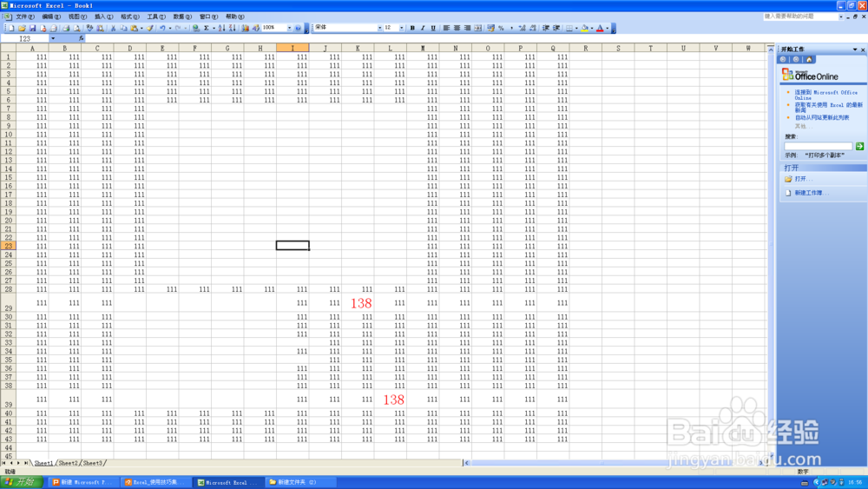Sort ascending with the A-Z icon
The height and width of the screenshot is (489, 868).
pyautogui.click(x=221, y=28)
